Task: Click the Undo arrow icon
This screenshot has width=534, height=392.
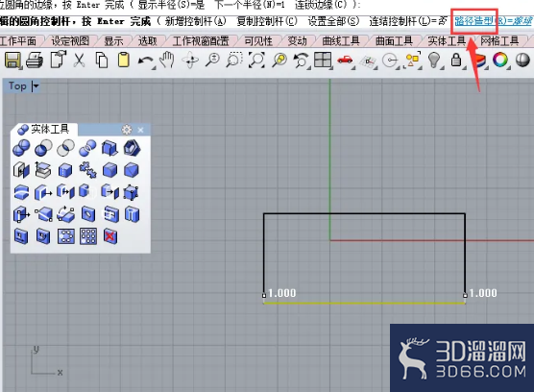Action: coord(146,61)
